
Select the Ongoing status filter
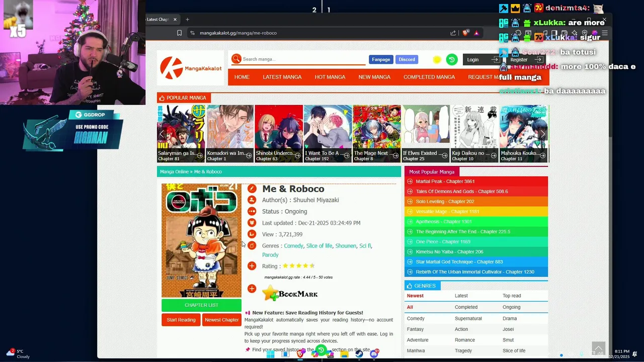[x=511, y=307]
